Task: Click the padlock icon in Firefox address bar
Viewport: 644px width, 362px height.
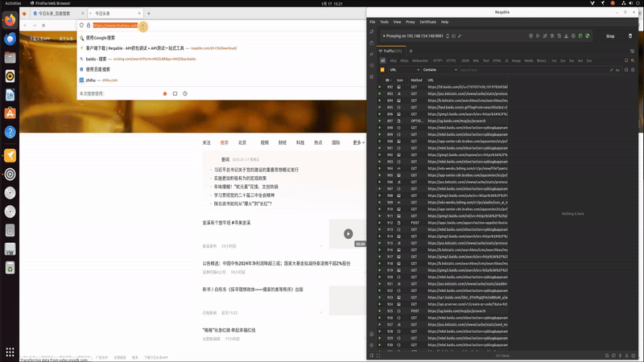Action: [x=89, y=26]
